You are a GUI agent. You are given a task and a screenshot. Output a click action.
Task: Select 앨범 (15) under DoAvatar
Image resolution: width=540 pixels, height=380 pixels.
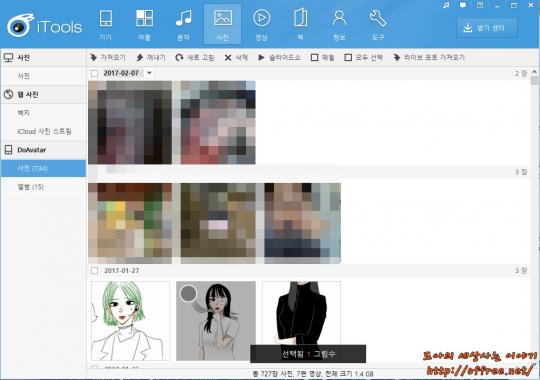pos(31,187)
